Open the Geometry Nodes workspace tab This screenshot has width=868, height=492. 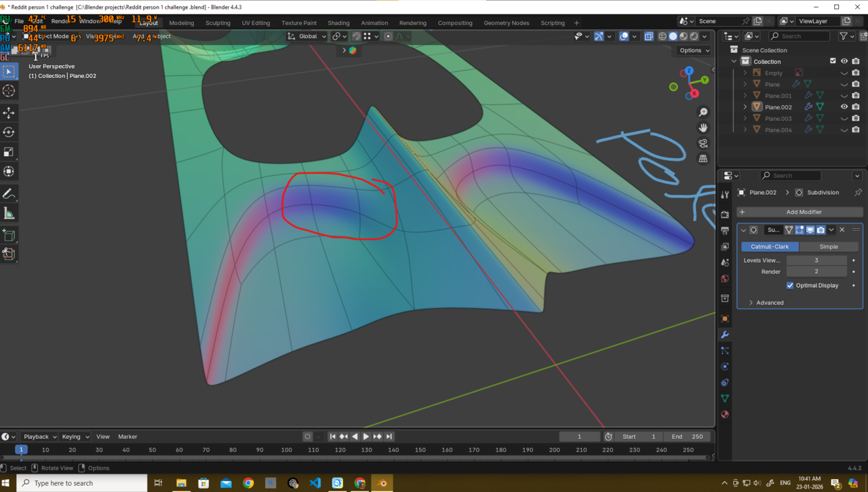click(506, 23)
